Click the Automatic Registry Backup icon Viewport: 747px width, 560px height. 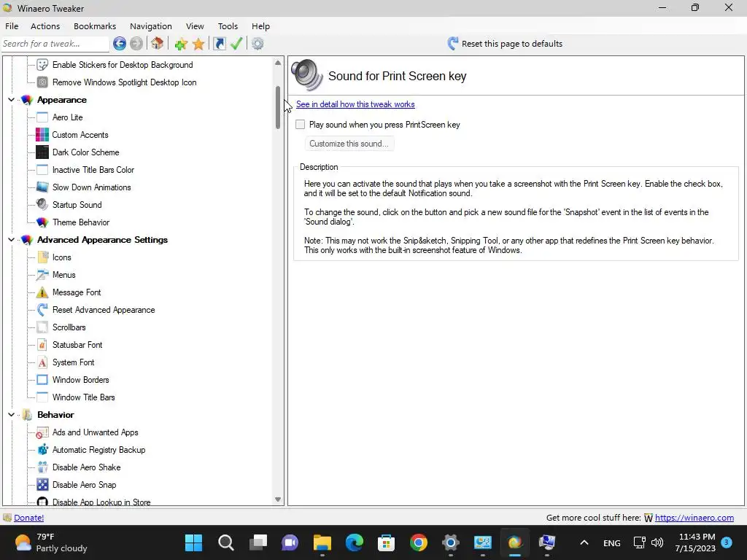42,450
